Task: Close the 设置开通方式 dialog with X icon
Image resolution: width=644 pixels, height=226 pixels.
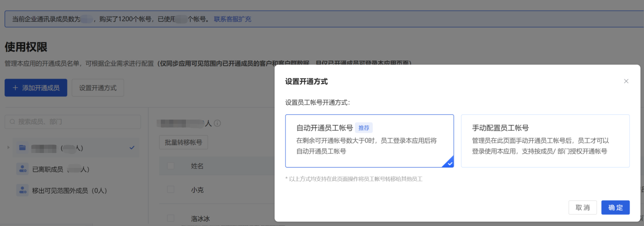Action: (x=626, y=81)
